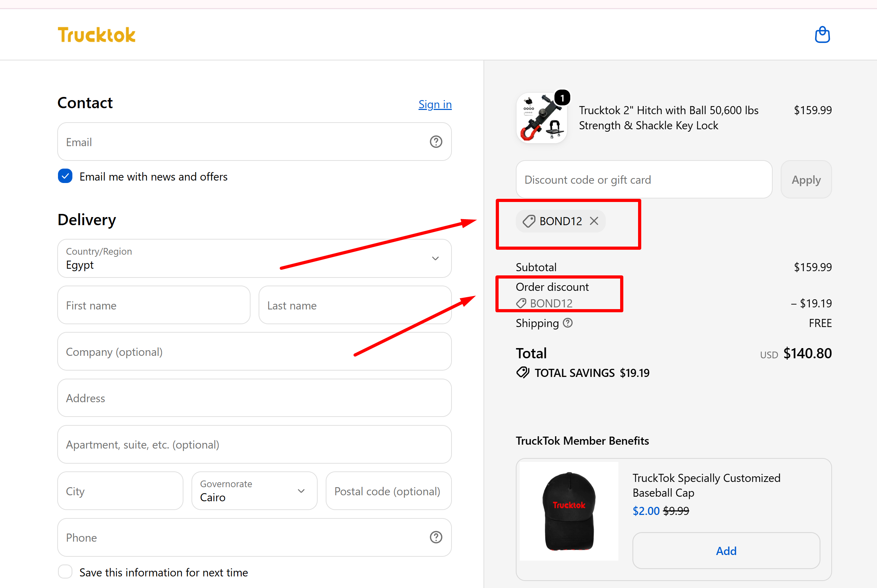This screenshot has height=588, width=877.
Task: Focus the Postal code field
Action: [x=389, y=491]
